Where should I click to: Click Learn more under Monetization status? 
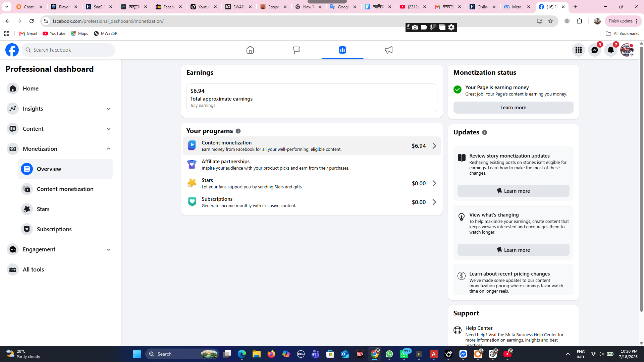[513, 108]
